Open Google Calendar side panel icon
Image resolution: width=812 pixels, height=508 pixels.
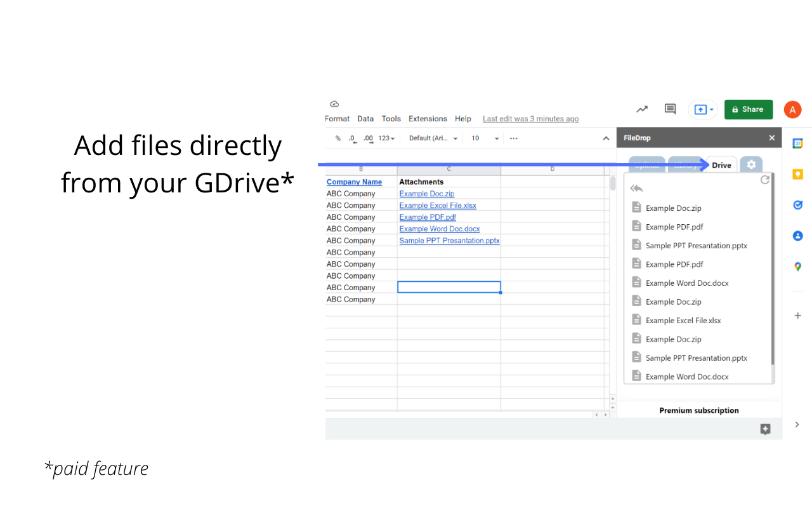pos(798,144)
